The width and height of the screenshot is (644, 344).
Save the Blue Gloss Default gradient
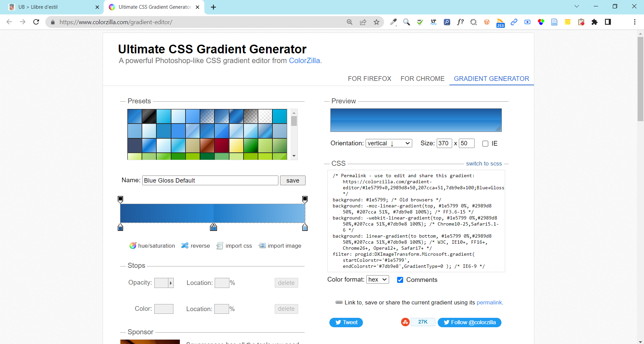pyautogui.click(x=292, y=180)
